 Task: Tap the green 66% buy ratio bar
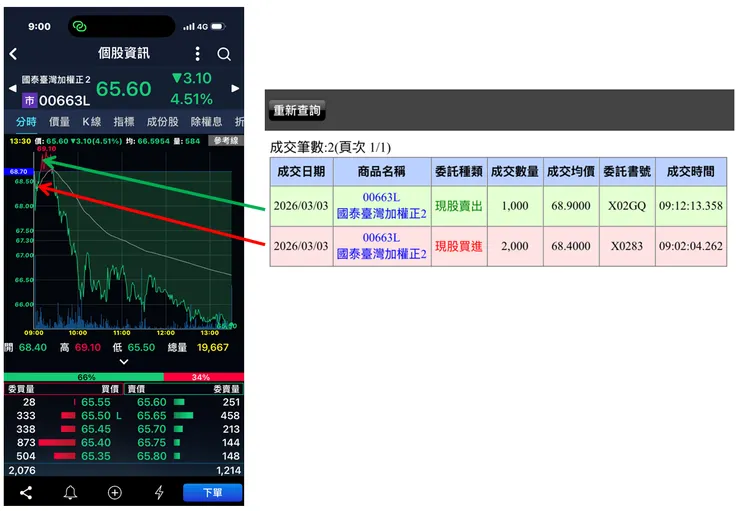pyautogui.click(x=84, y=377)
